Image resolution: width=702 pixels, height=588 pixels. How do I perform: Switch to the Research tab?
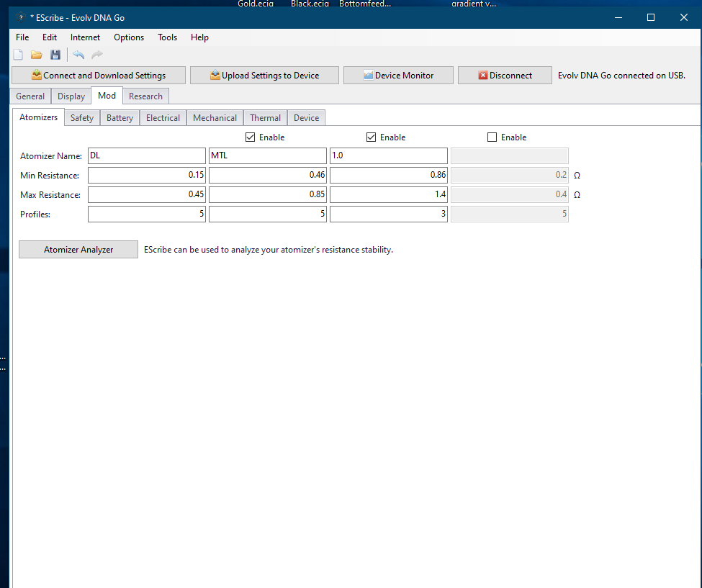click(145, 96)
